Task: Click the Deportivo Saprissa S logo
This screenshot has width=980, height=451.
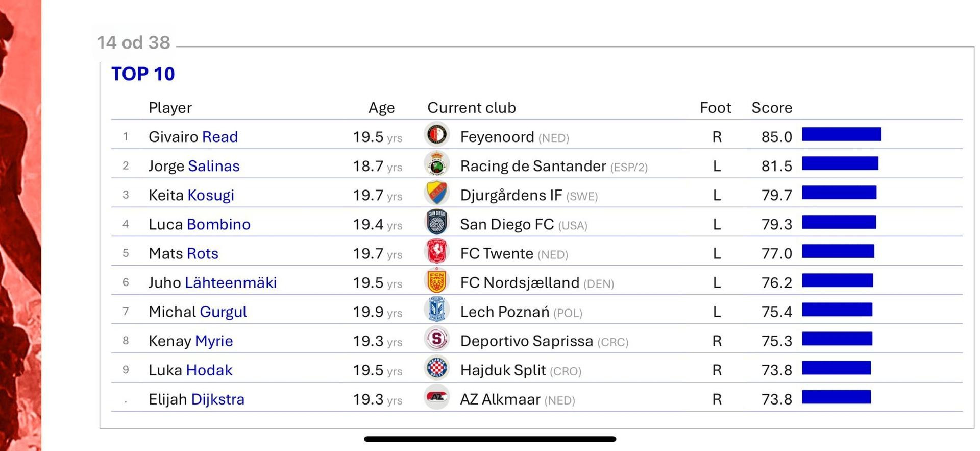Action: point(436,339)
